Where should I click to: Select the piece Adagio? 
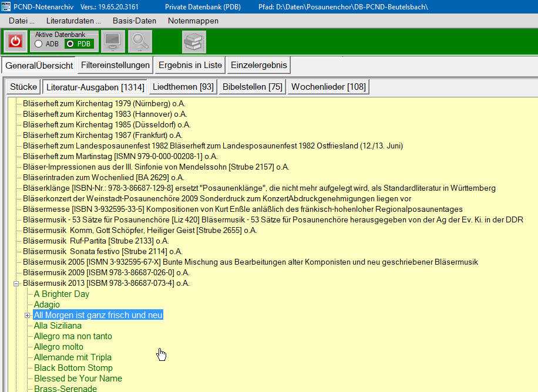pyautogui.click(x=46, y=305)
